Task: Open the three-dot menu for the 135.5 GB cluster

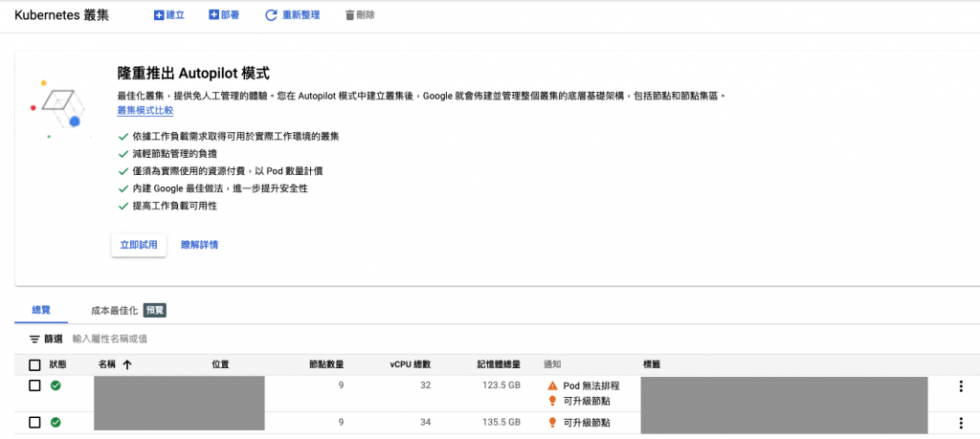Action: click(x=961, y=424)
